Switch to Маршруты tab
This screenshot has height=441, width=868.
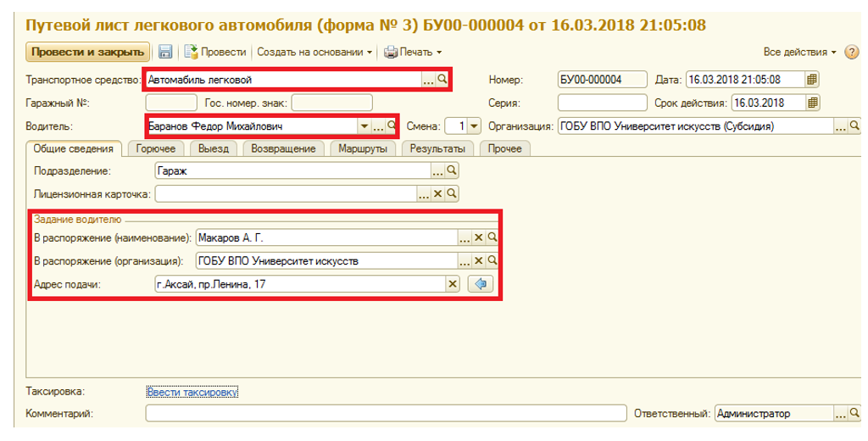point(363,149)
